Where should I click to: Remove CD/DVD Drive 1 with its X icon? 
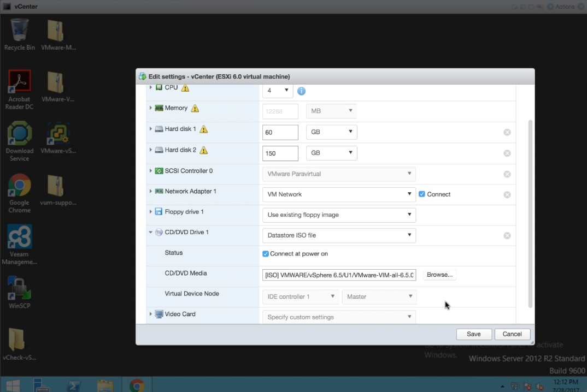[x=507, y=236]
